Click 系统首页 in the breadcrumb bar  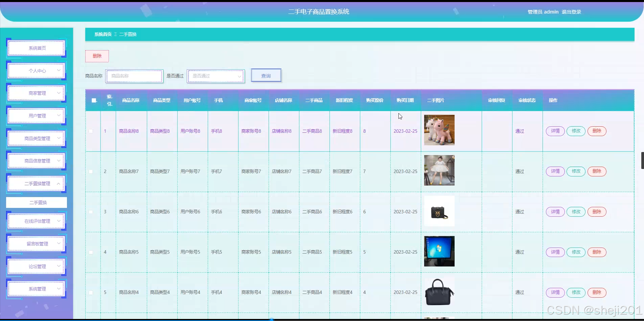(x=103, y=34)
